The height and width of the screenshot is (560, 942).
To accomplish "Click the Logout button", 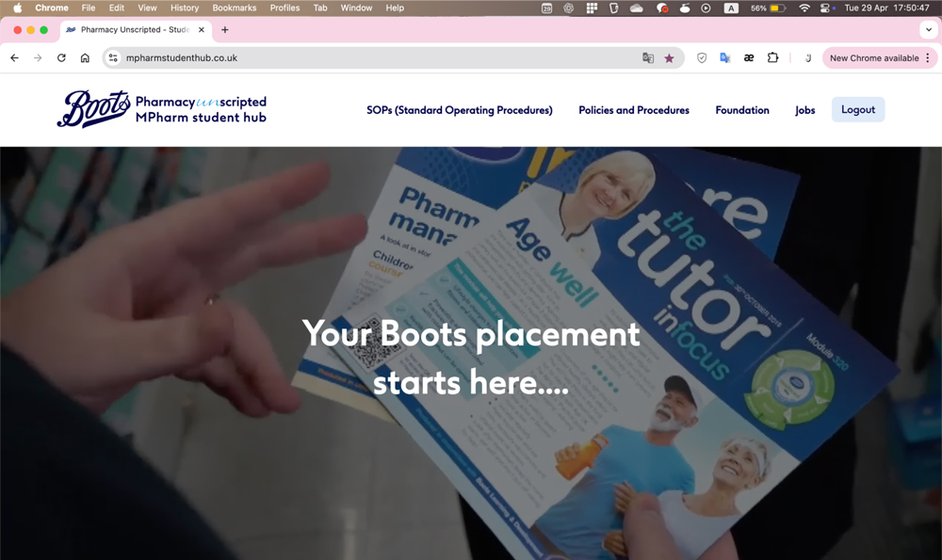I will click(858, 110).
